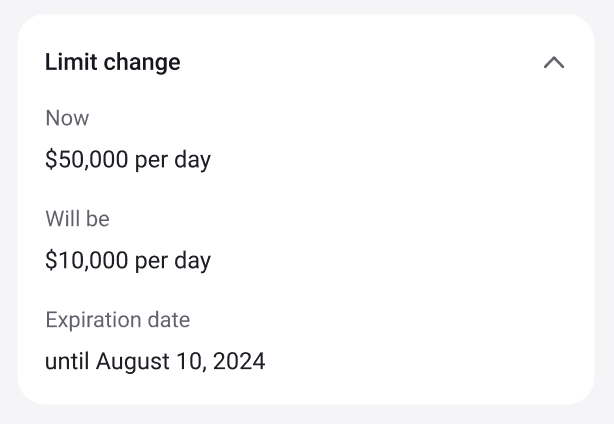Click per day after $50,000

point(172,160)
